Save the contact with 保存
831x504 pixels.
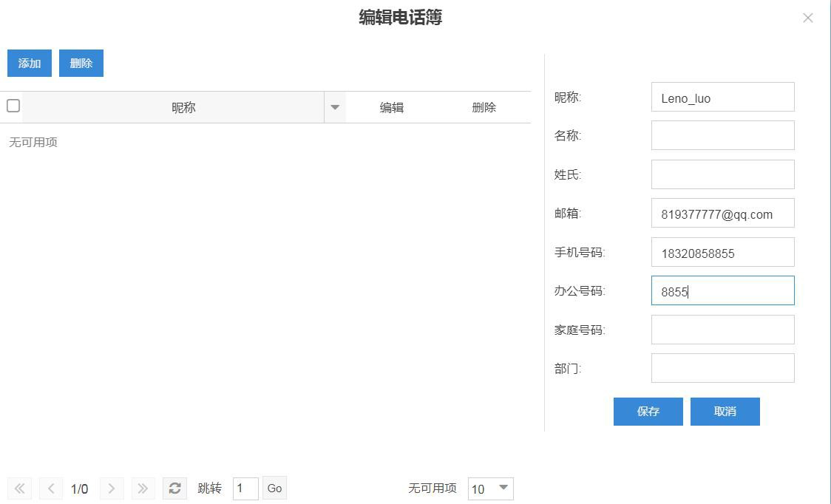pyautogui.click(x=648, y=412)
